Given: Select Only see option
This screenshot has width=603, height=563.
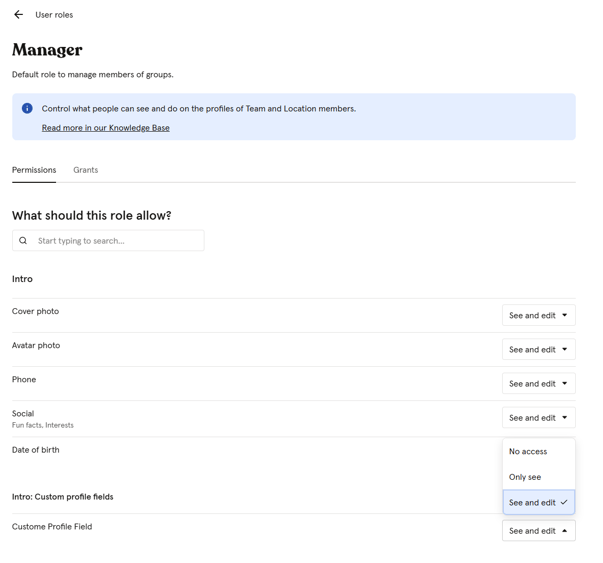Looking at the screenshot, I should (x=525, y=477).
